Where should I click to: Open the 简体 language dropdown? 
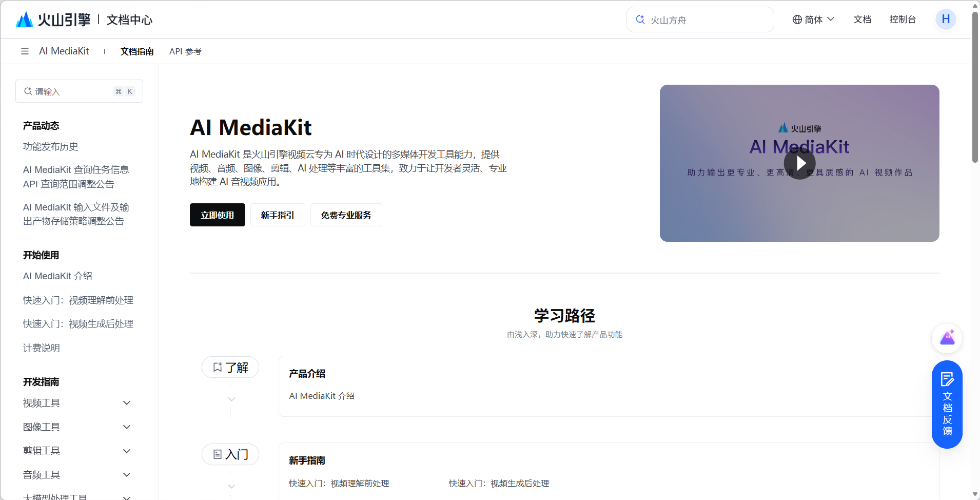[x=814, y=20]
